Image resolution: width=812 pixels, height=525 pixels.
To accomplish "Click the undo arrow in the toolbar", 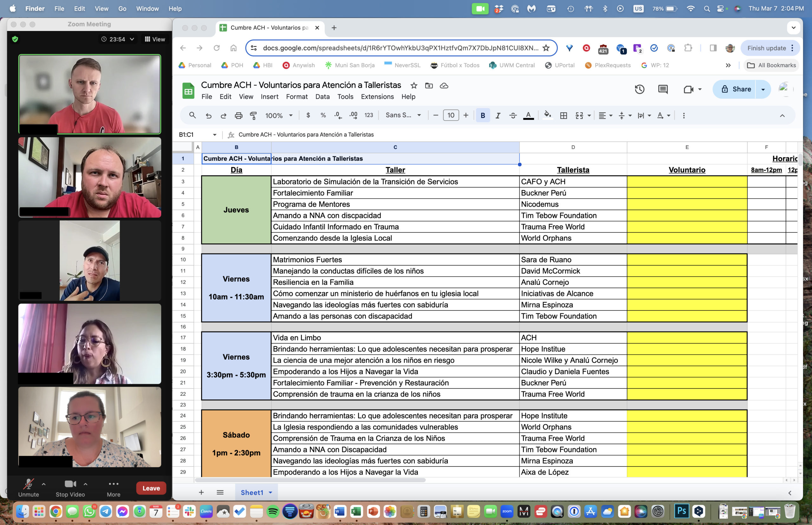I will [x=209, y=115].
